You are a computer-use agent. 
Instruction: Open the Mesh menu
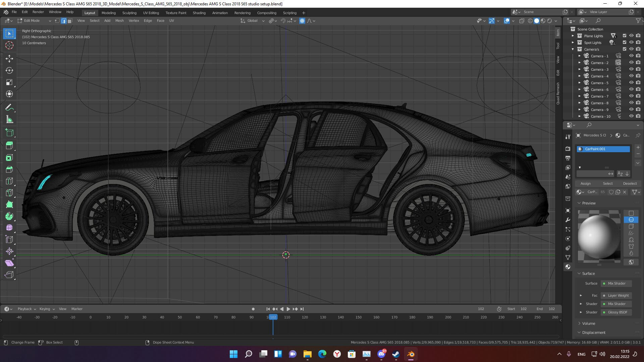coord(119,21)
